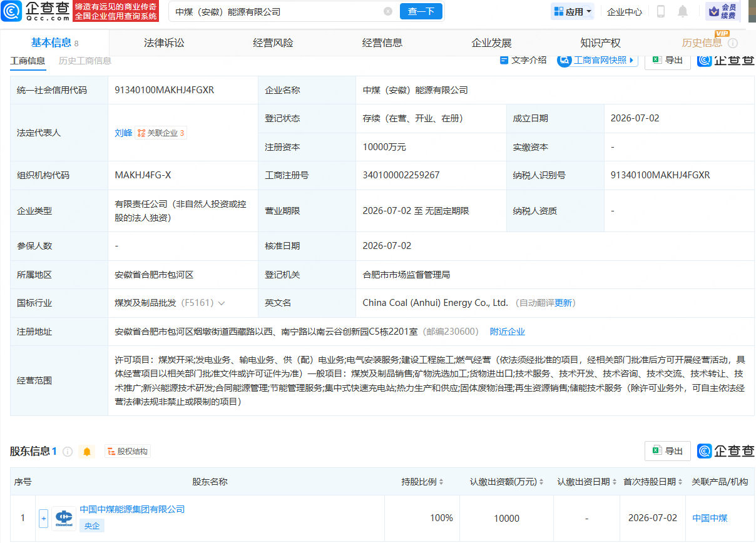Switch to the 历史信息 VIP tab
Image resolution: width=756 pixels, height=543 pixels.
point(702,43)
